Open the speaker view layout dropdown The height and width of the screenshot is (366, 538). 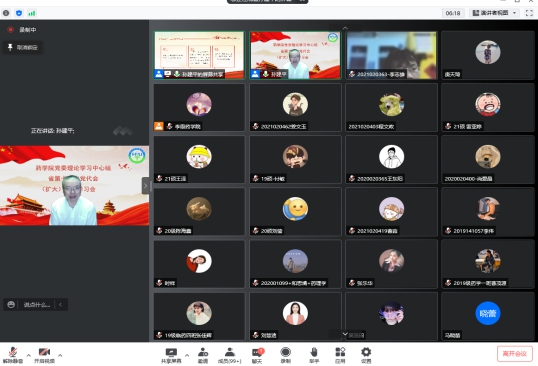pos(494,13)
